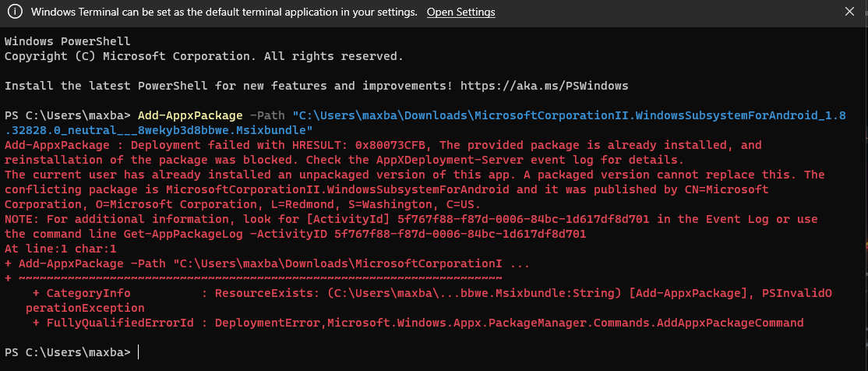Click the -Path parameter in command
This screenshot has width=868, height=371.
(x=268, y=115)
